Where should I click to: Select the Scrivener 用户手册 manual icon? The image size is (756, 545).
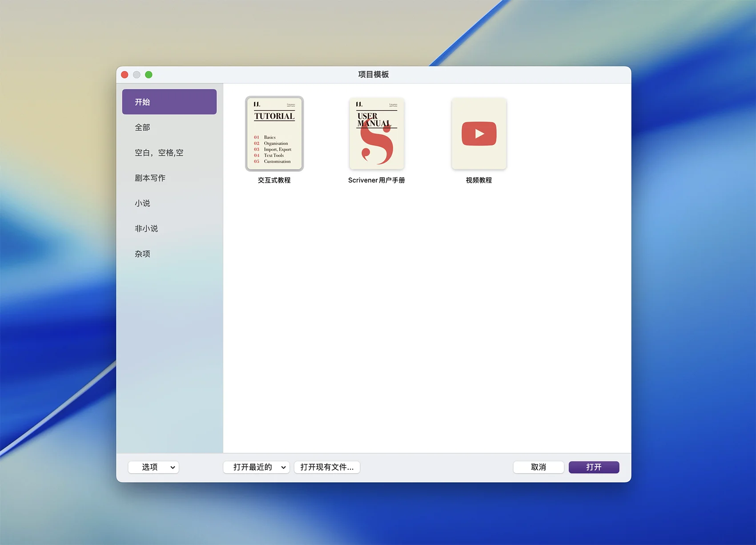pyautogui.click(x=377, y=133)
